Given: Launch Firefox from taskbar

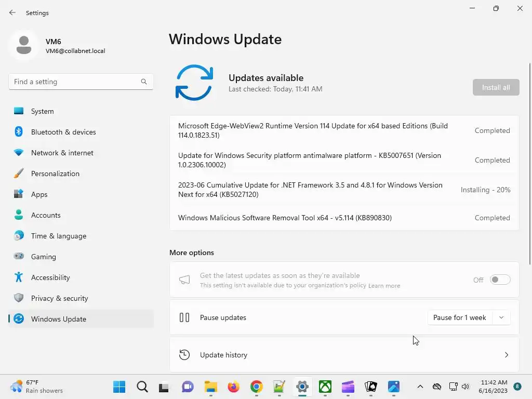Looking at the screenshot, I should pyautogui.click(x=233, y=387).
